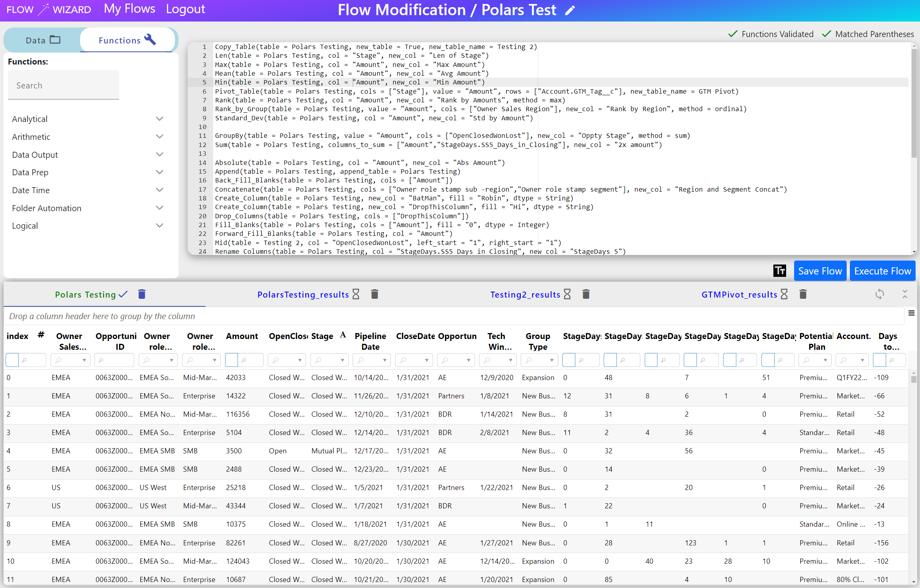Click the folder icon on the Data tab
920x588 pixels.
(x=55, y=40)
